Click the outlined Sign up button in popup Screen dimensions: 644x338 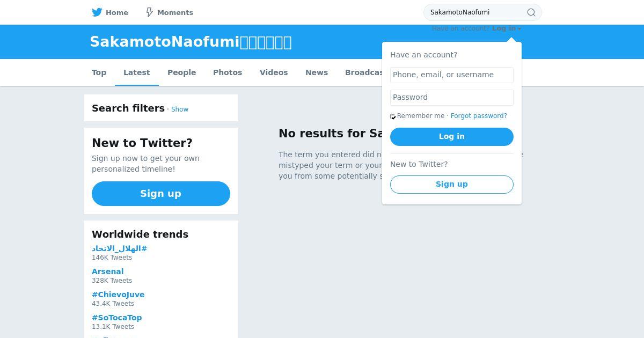pos(452,185)
